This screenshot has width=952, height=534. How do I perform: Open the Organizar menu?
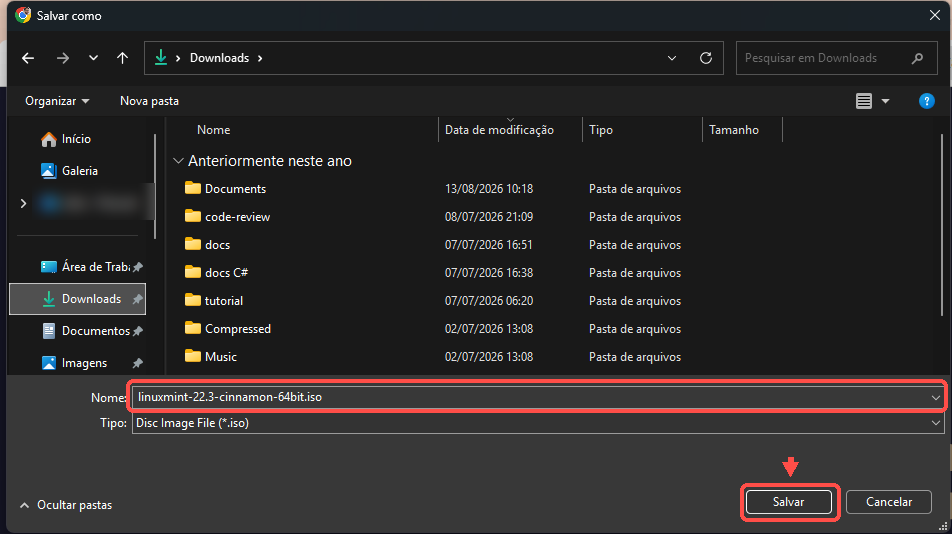coord(56,101)
